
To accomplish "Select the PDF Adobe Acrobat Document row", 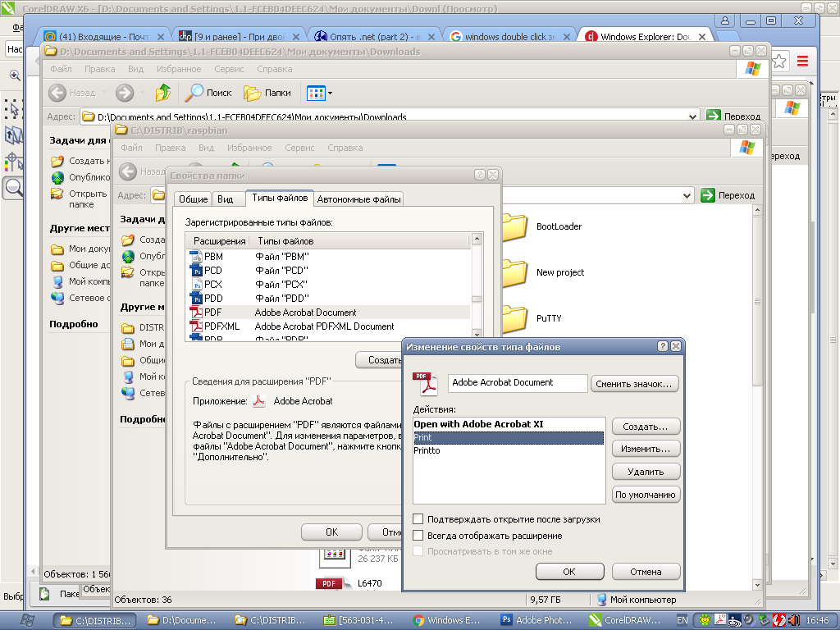I will pos(328,313).
